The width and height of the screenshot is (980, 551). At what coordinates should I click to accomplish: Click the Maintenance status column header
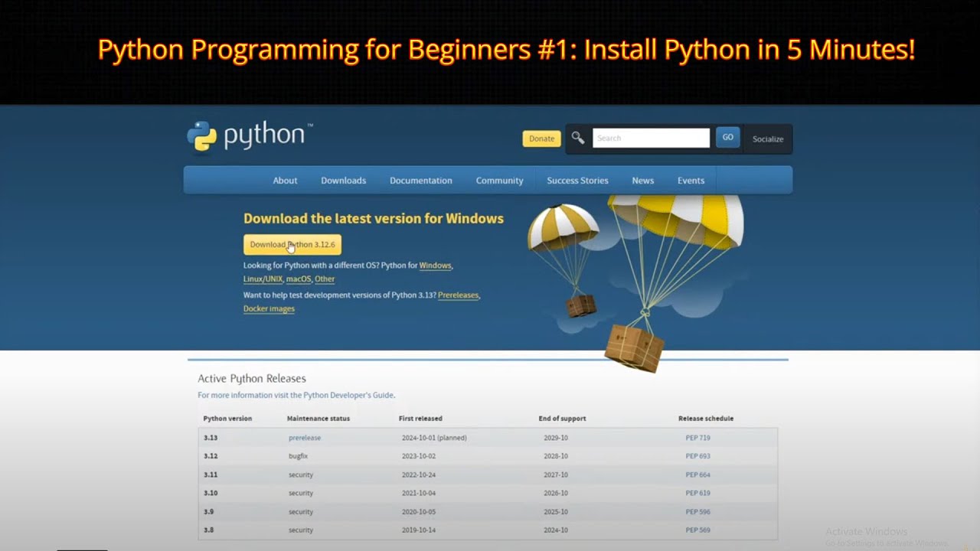318,419
